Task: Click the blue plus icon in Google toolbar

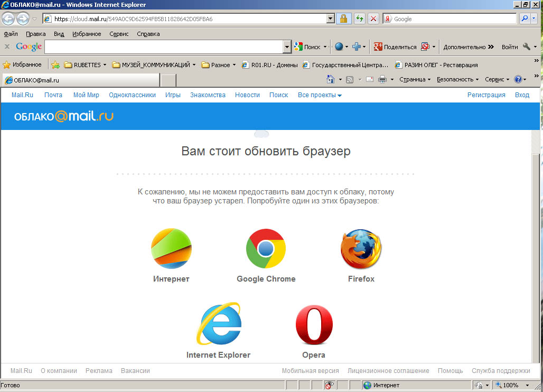Action: point(357,46)
